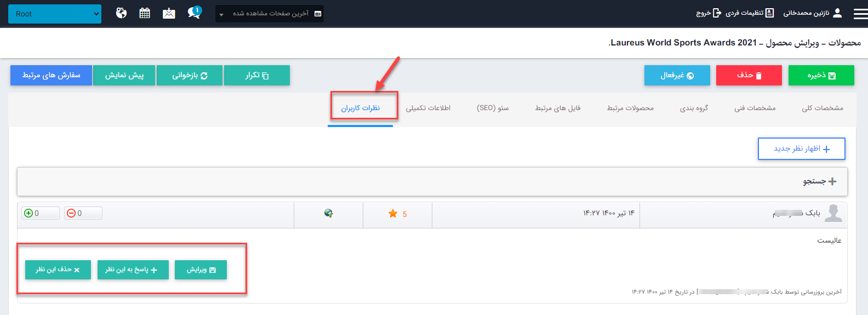Click the اظهار نظر جدید new comment button

tap(801, 149)
